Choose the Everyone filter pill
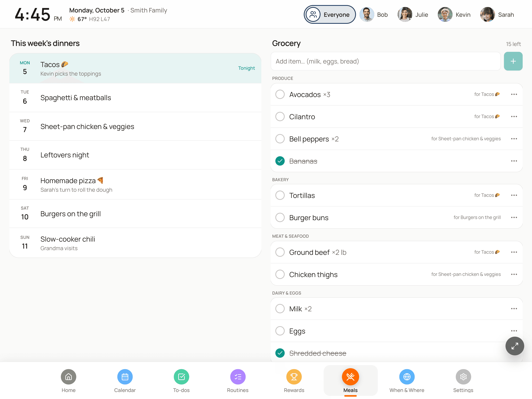Image resolution: width=532 pixels, height=399 pixels. [329, 15]
